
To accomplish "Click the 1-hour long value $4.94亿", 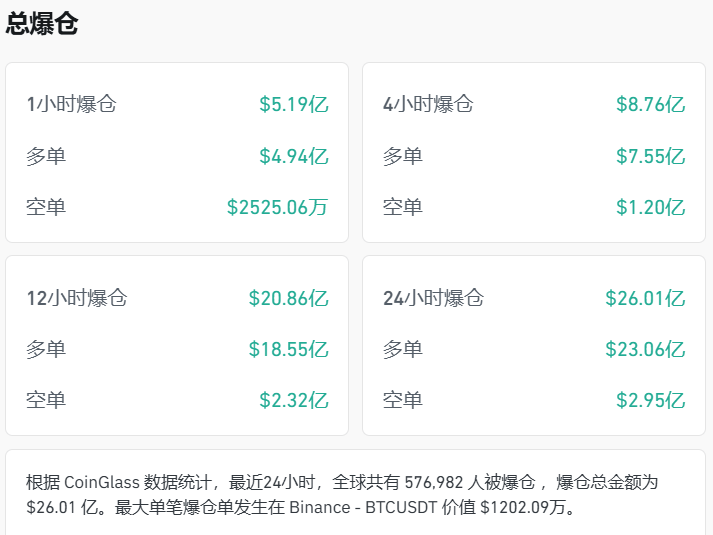I will (293, 156).
